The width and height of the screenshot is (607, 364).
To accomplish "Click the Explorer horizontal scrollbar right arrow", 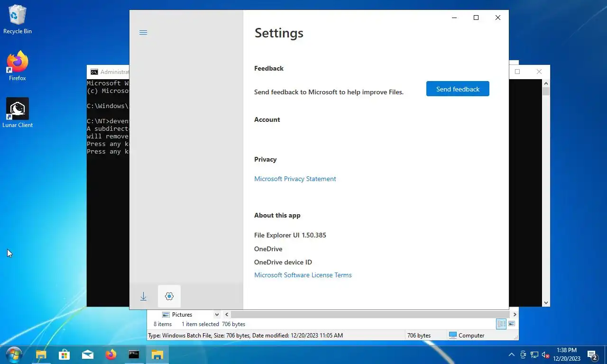I will pos(515,314).
